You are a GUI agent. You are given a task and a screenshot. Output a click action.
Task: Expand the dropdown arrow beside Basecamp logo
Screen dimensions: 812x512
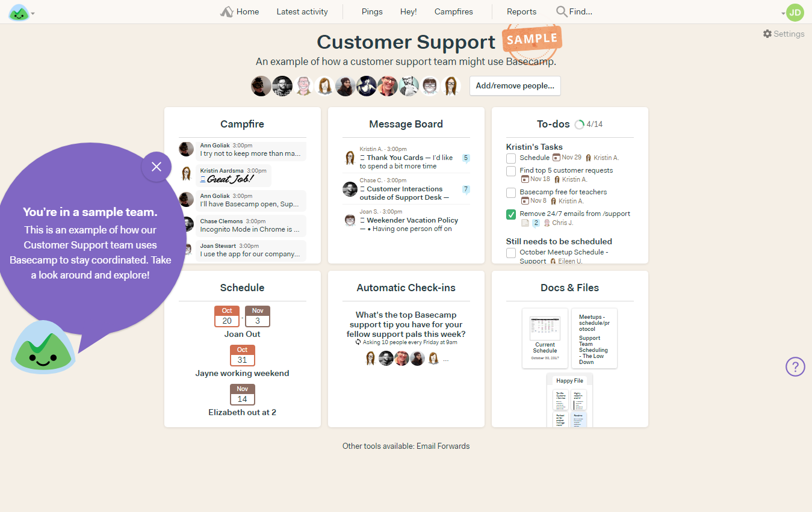point(33,13)
